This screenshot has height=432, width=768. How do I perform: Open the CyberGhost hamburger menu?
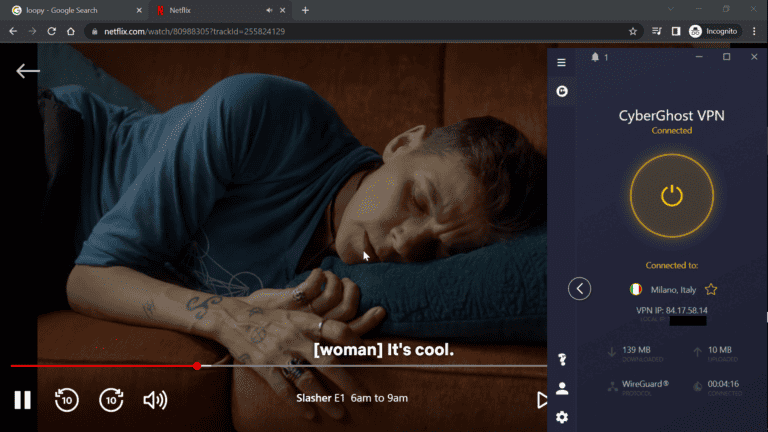[x=561, y=63]
